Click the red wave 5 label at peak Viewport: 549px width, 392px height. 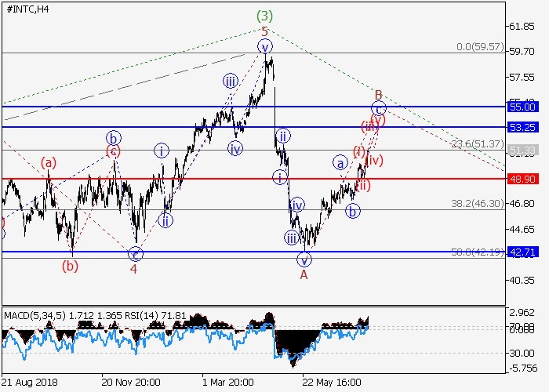tap(264, 31)
